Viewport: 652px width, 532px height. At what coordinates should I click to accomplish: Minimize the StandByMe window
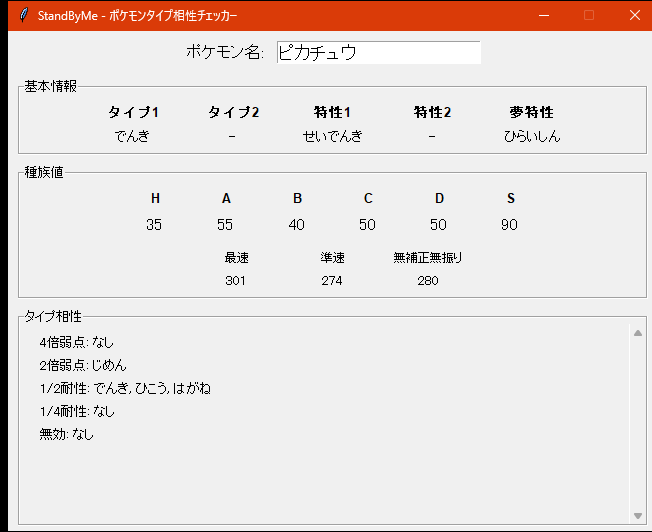click(544, 15)
